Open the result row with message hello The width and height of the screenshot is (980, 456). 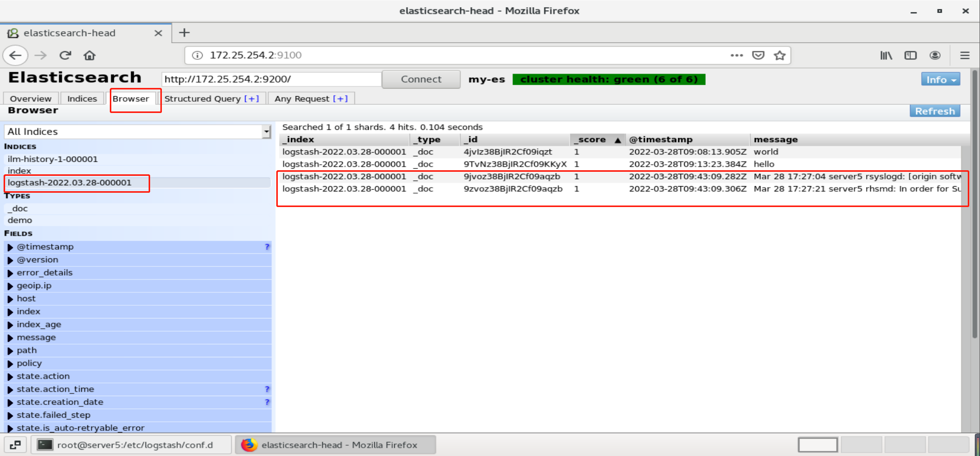click(x=620, y=164)
